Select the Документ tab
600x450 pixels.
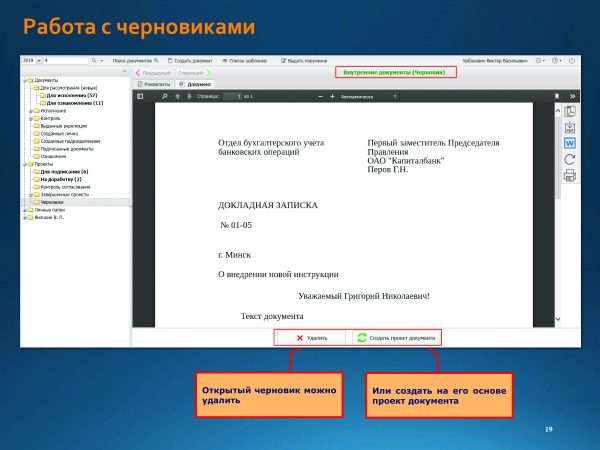pos(191,84)
